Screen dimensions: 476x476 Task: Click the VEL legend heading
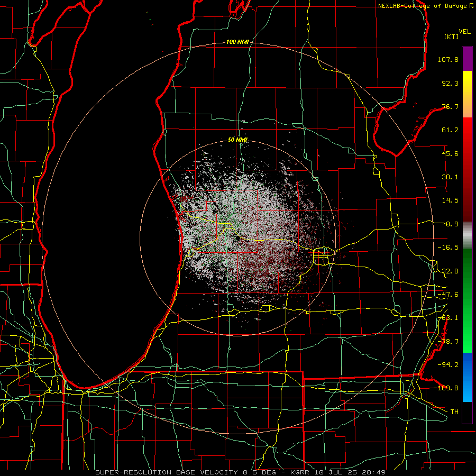tap(464, 31)
